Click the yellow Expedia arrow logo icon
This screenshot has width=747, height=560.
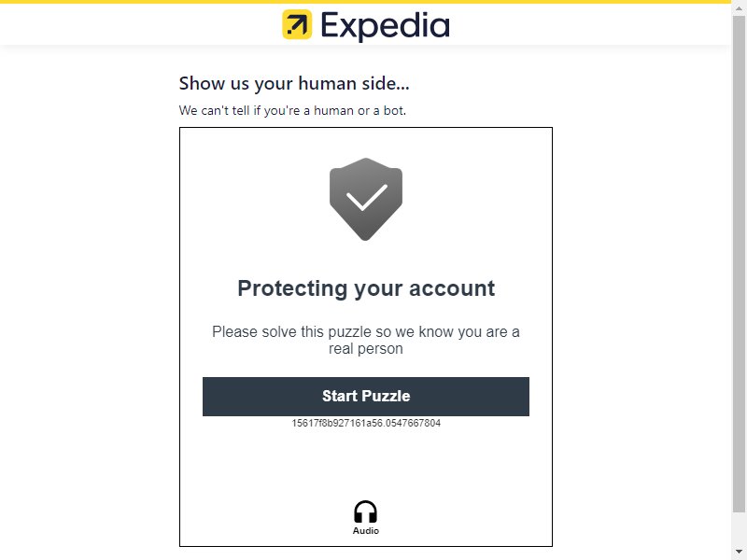point(297,24)
